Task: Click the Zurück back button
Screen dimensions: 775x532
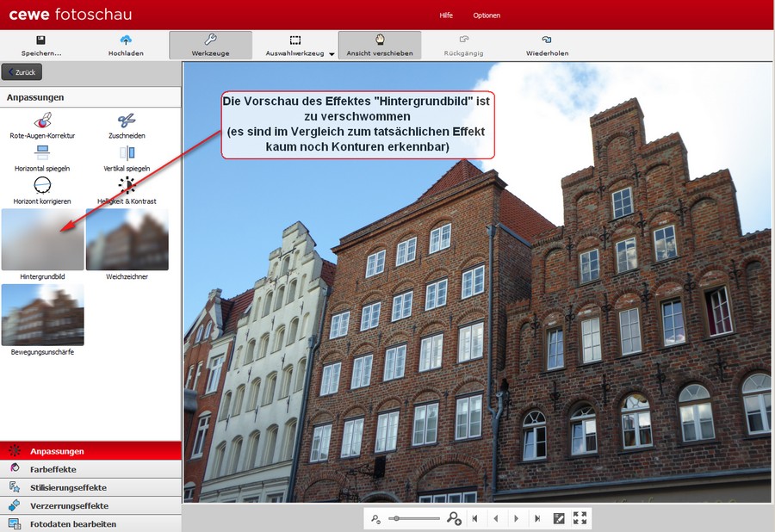Action: tap(22, 73)
